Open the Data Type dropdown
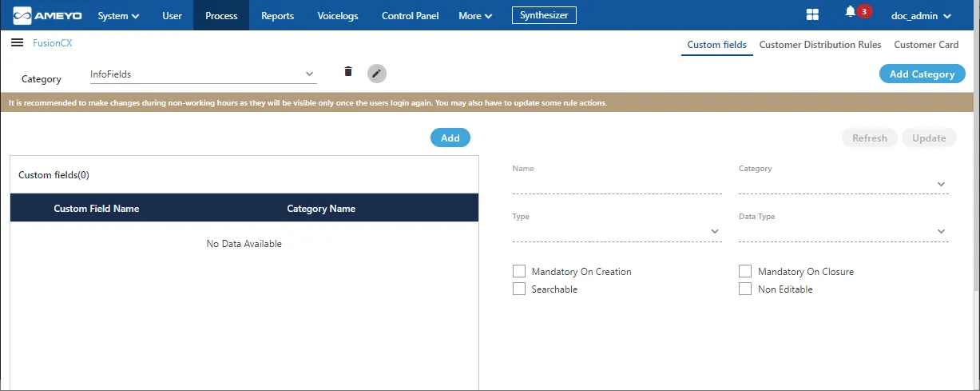The width and height of the screenshot is (980, 391). point(843,232)
